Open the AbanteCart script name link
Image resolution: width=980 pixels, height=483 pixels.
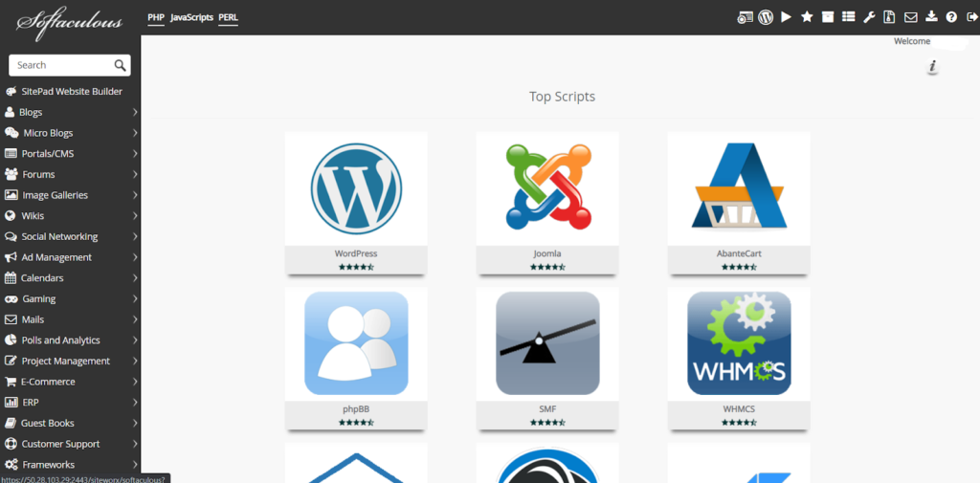coord(739,254)
